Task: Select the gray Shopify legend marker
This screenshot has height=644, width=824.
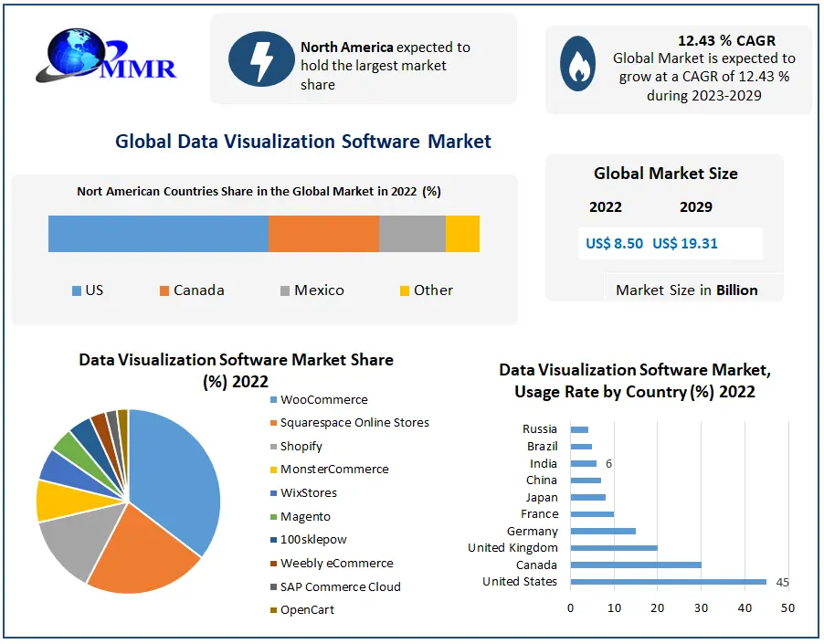Action: [273, 447]
